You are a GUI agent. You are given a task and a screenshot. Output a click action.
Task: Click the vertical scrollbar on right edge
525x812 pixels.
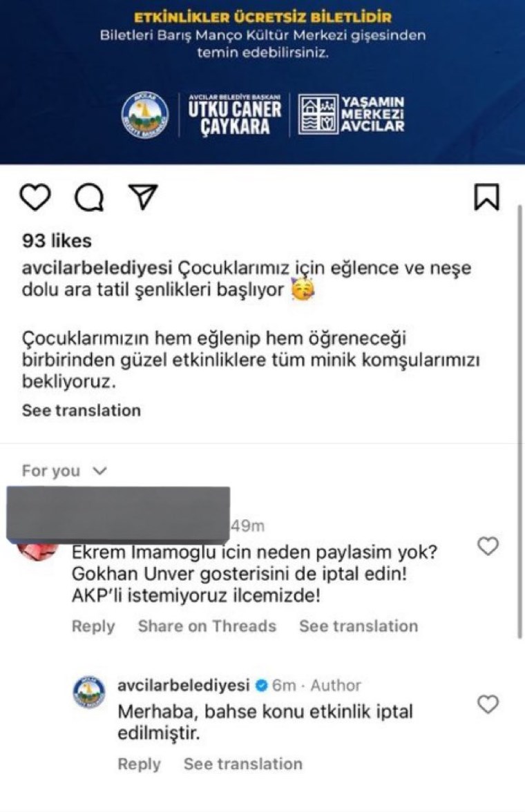click(x=519, y=422)
